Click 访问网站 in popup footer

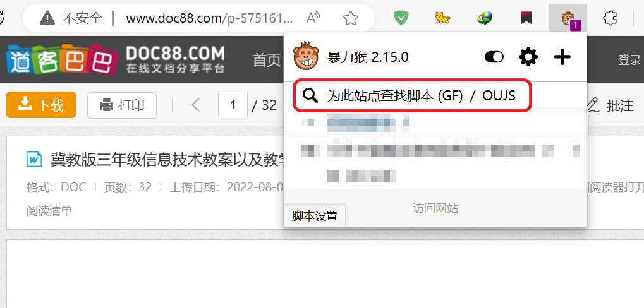point(435,209)
